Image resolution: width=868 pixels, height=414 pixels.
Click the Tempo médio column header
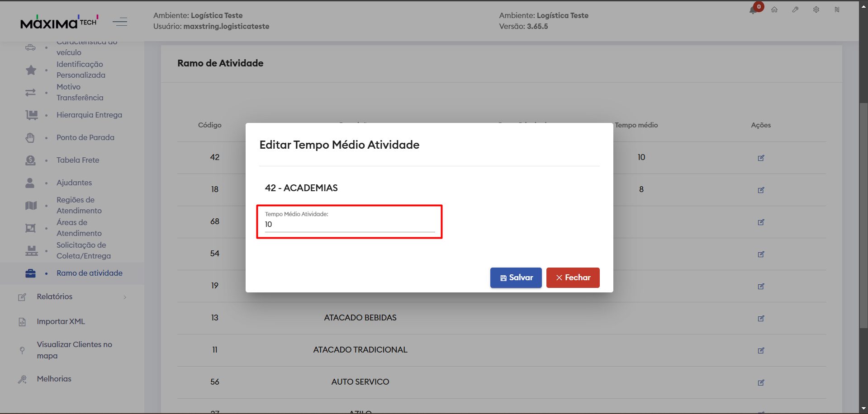(x=636, y=125)
